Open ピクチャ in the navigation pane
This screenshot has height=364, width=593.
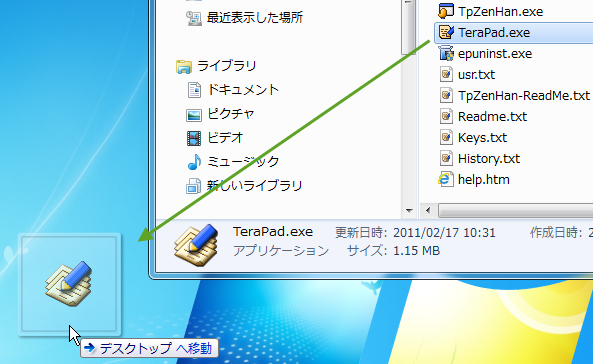231,114
